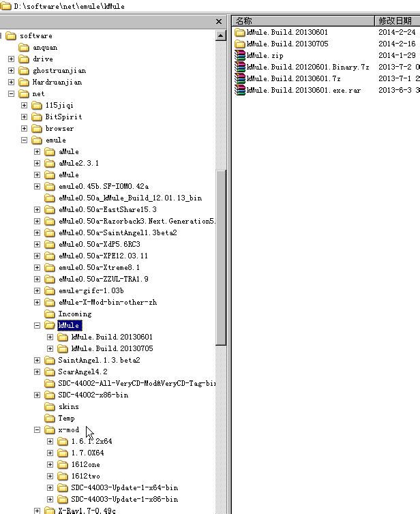Expand the drive folder node
The image size is (420, 514).
(11, 59)
